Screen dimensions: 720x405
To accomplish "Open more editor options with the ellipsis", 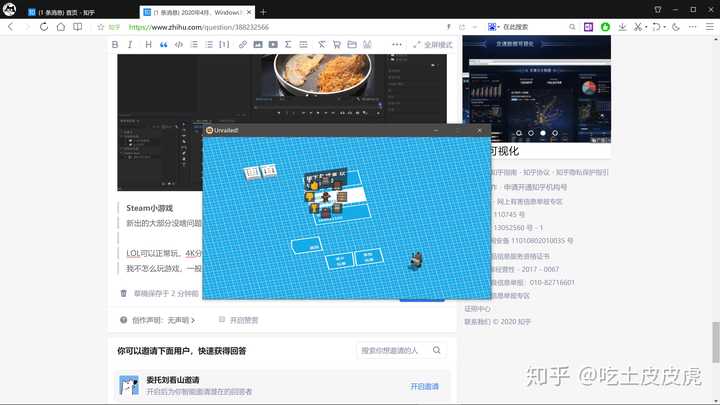I will click(397, 45).
